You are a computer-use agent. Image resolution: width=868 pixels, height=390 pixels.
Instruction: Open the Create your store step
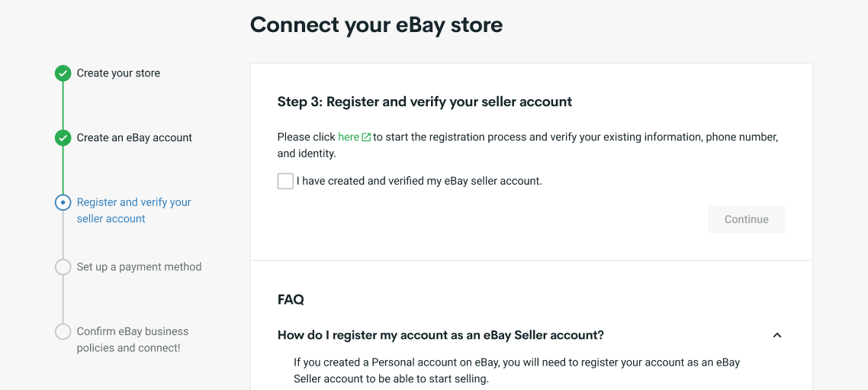click(x=118, y=73)
